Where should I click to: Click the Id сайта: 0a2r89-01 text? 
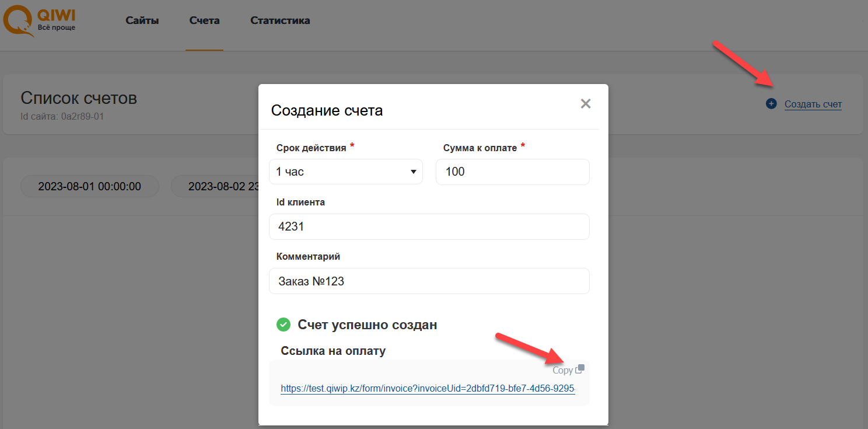click(62, 116)
